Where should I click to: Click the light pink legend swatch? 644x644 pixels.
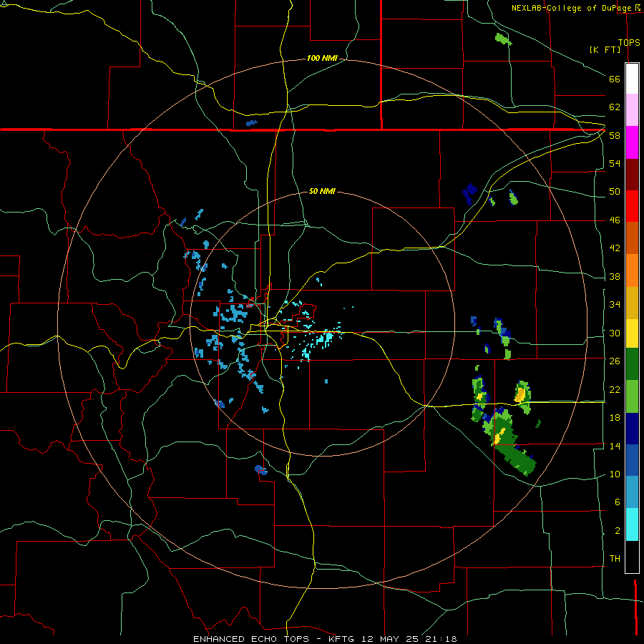(x=632, y=109)
